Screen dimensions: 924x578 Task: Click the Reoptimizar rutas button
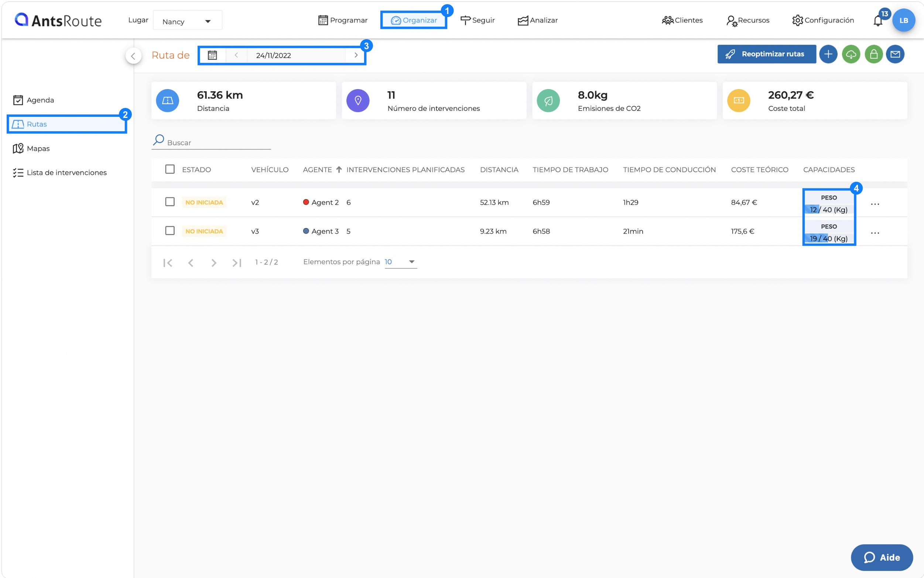(x=766, y=54)
